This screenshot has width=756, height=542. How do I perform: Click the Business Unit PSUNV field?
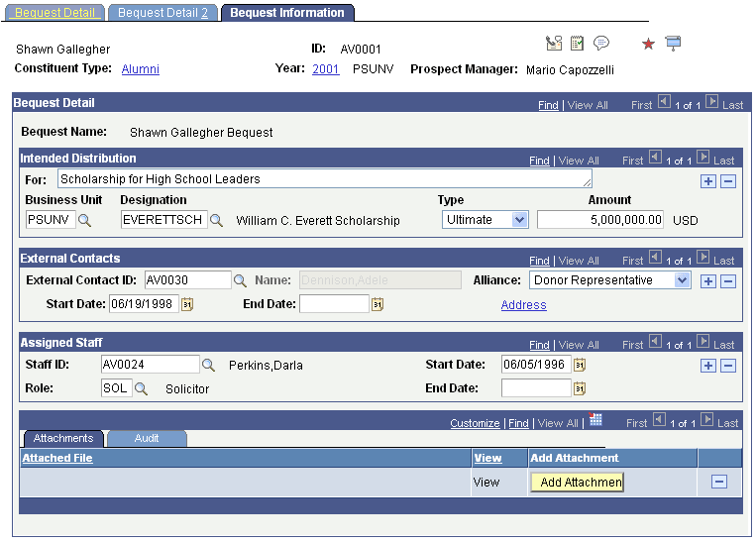click(x=51, y=220)
